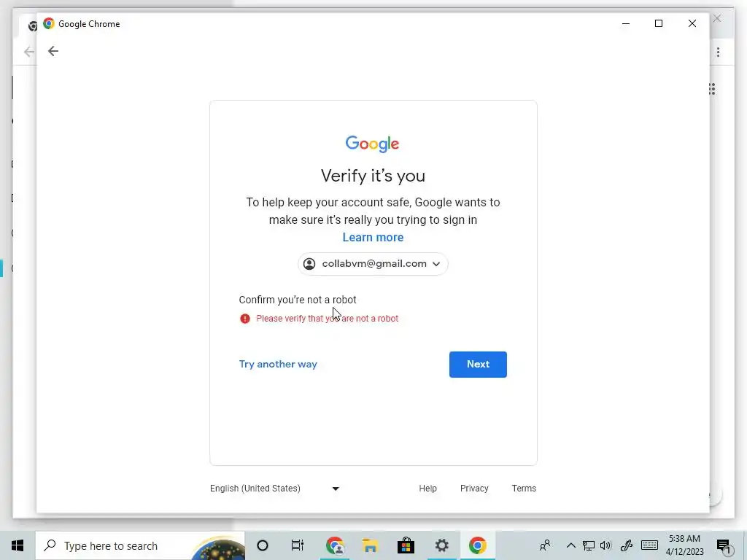Open the Learn more link

(x=373, y=237)
